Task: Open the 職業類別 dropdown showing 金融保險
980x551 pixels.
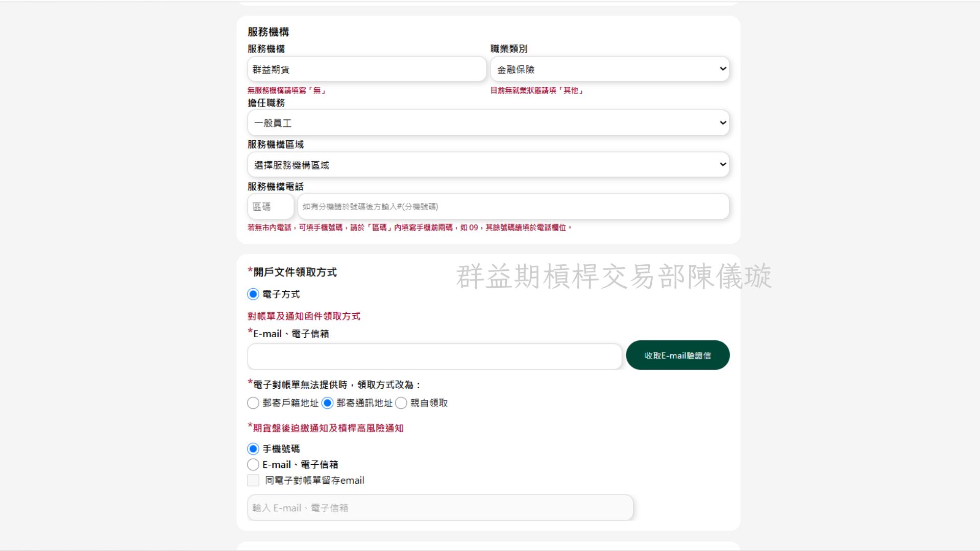Action: tap(609, 69)
